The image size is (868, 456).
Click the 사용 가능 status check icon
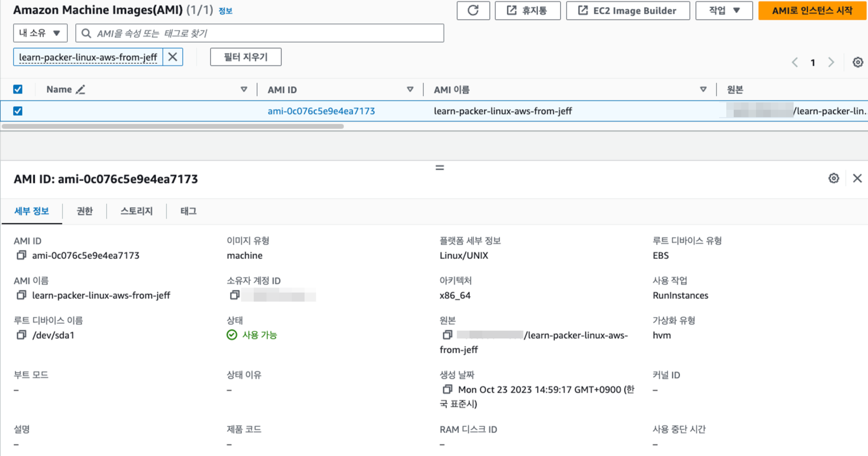tap(232, 335)
